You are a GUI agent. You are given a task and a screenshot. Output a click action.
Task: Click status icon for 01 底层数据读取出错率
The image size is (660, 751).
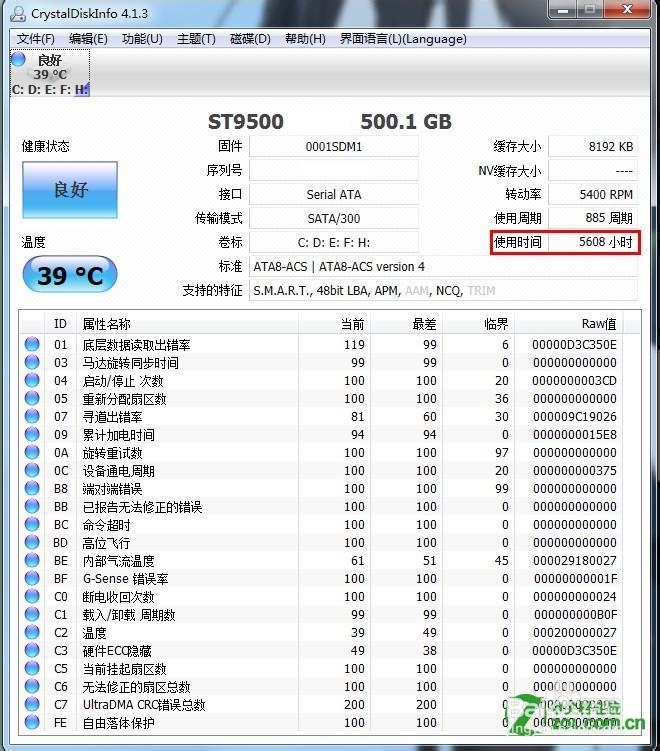pos(32,344)
